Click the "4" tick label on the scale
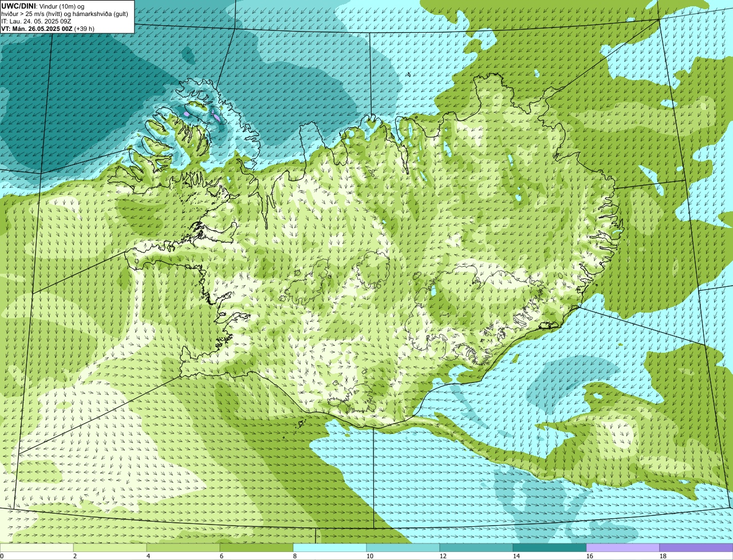This screenshot has height=560, width=733. click(148, 556)
